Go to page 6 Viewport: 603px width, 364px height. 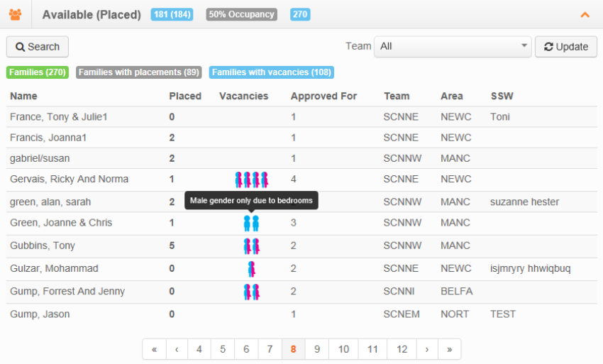(x=246, y=349)
